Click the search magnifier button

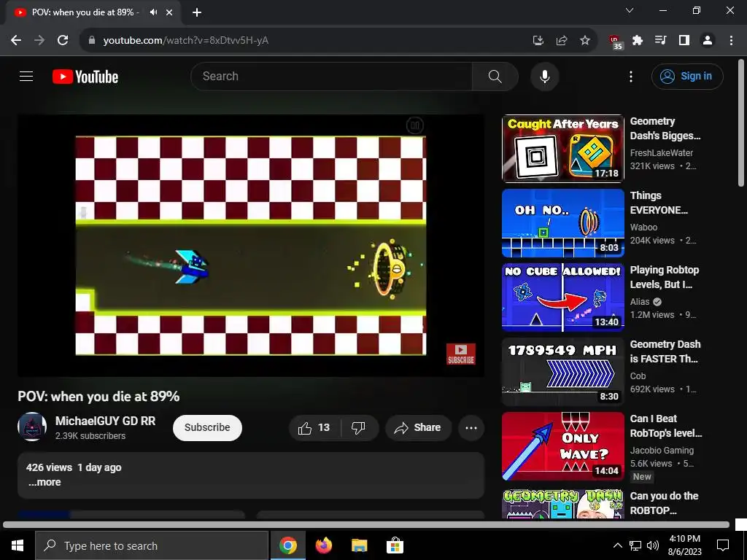[495, 76]
